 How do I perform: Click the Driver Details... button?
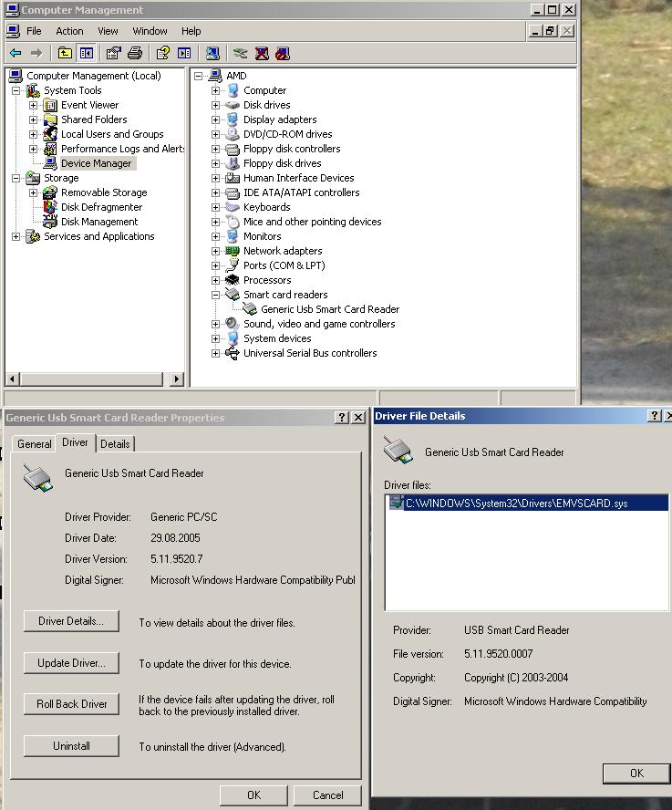71,621
